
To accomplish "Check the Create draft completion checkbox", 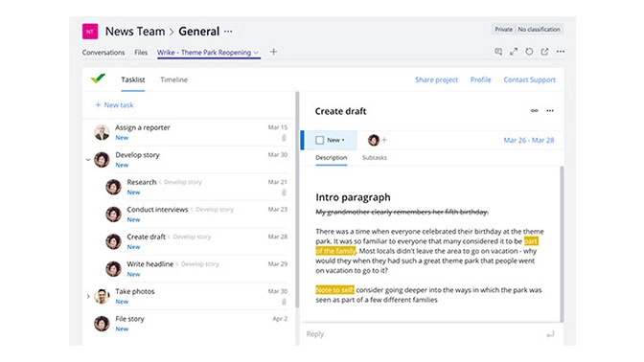I will coord(319,140).
